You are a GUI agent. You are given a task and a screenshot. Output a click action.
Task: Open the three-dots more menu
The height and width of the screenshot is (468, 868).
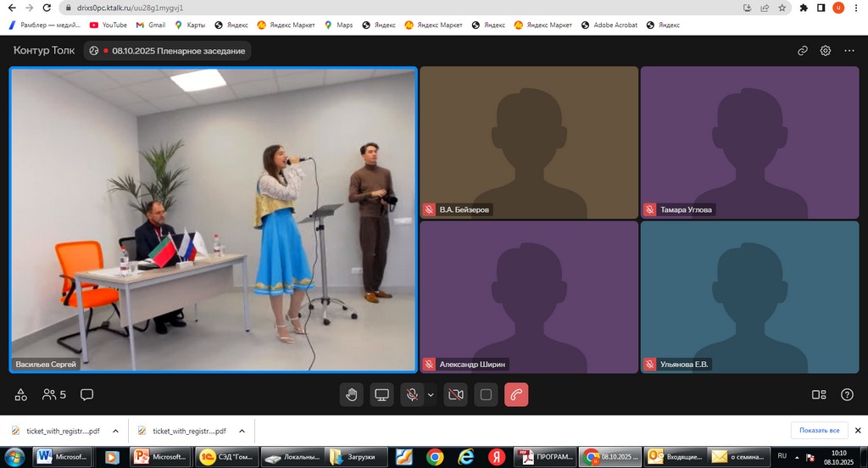point(849,51)
